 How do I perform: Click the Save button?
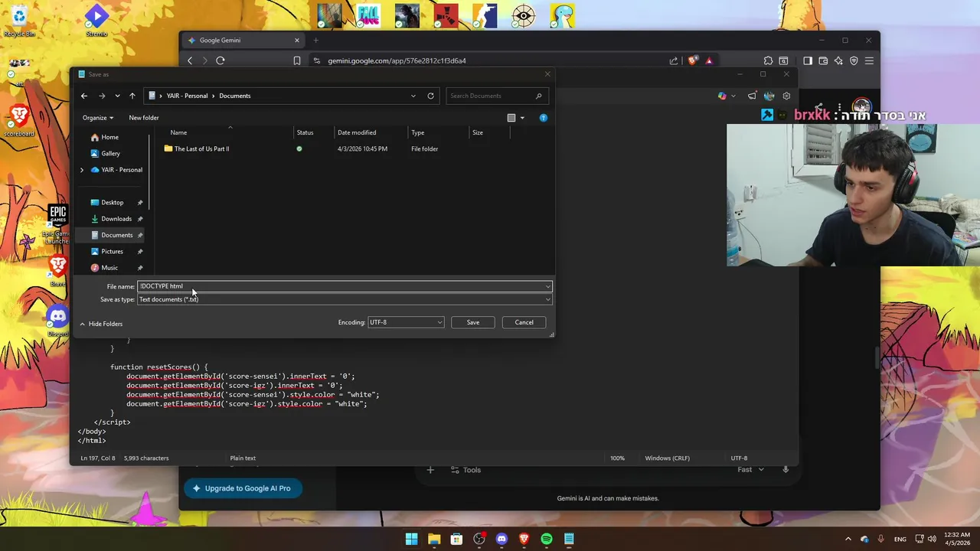point(473,322)
